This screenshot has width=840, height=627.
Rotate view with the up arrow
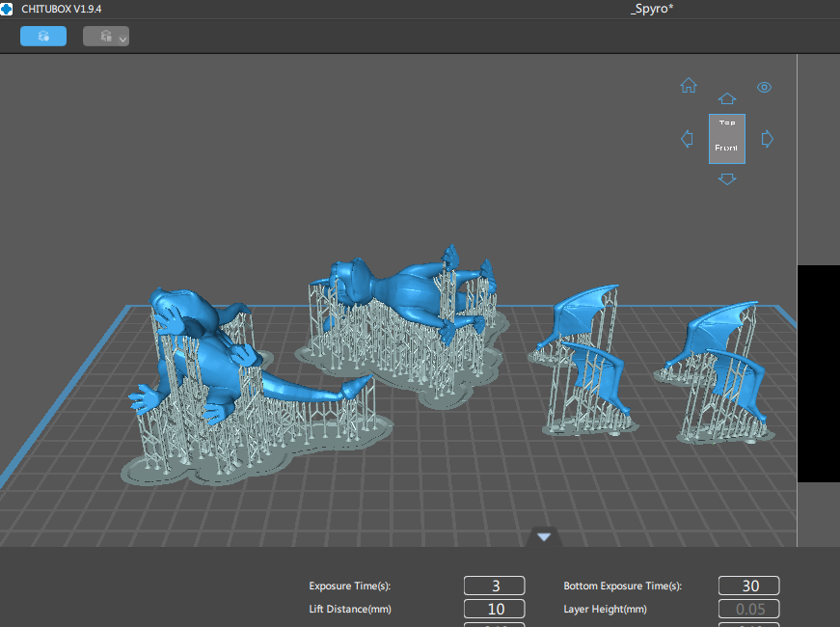[x=727, y=99]
